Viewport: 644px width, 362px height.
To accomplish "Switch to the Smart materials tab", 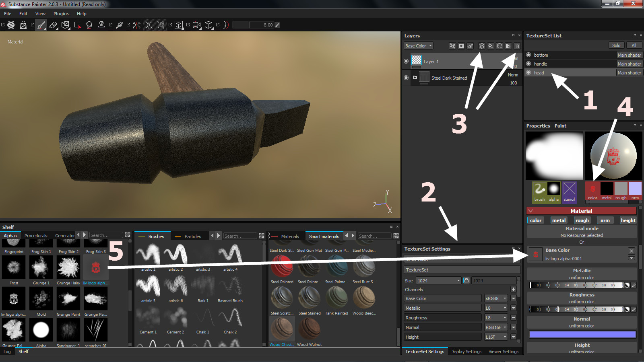I will click(324, 237).
